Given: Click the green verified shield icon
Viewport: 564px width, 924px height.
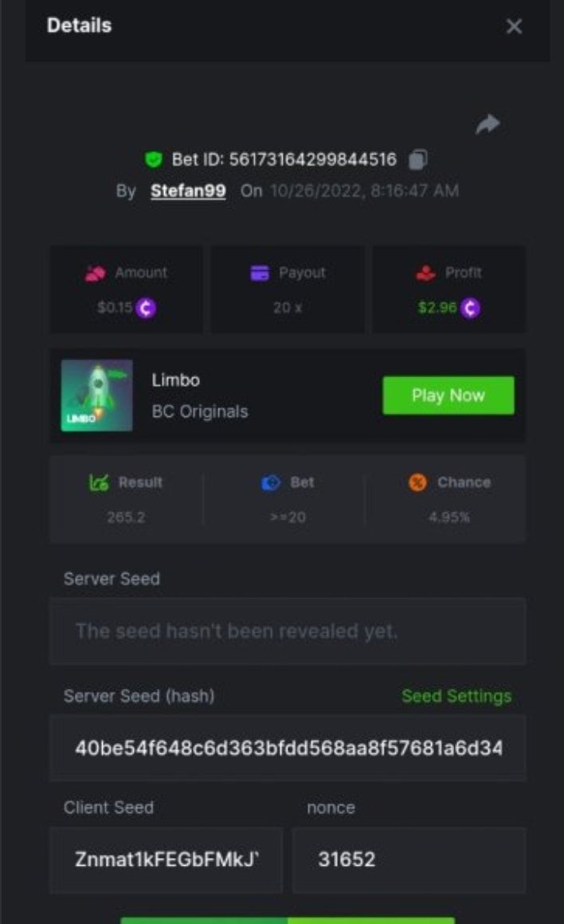Looking at the screenshot, I should point(154,159).
